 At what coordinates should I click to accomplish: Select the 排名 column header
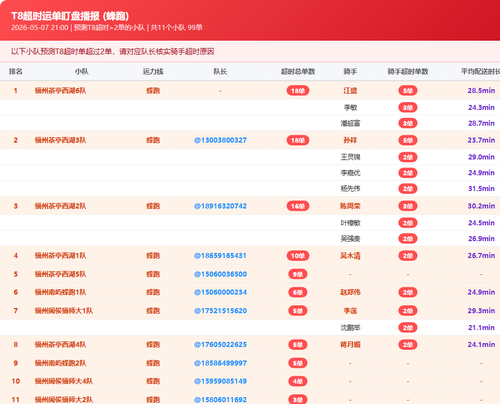click(16, 72)
